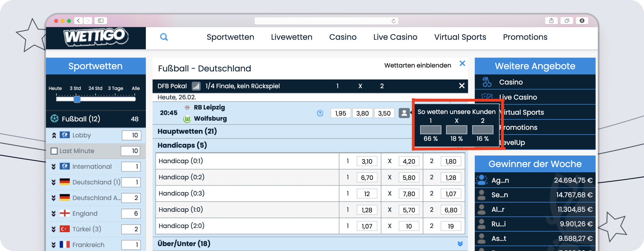The image size is (644, 251).
Task: Open Promotions in top navigation
Action: tap(525, 37)
